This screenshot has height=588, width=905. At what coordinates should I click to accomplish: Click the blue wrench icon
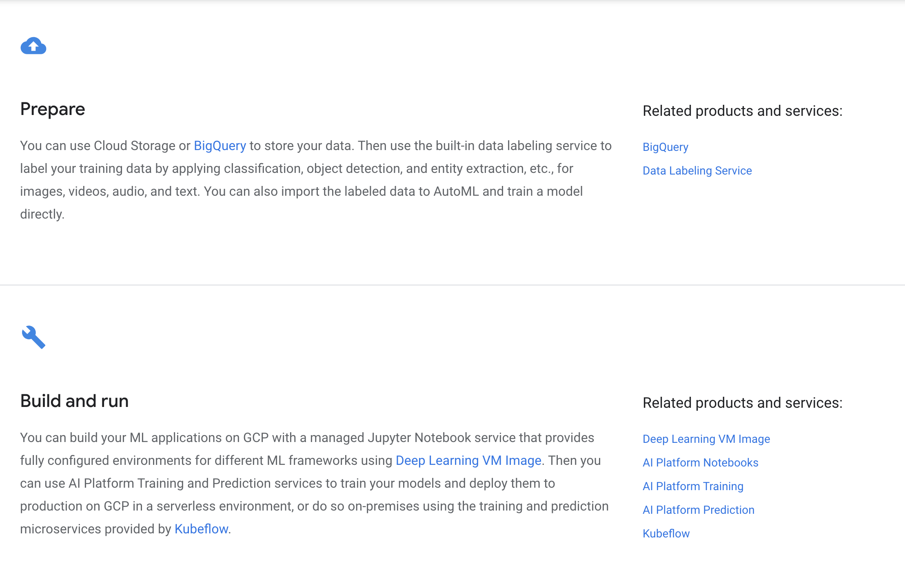[33, 337]
